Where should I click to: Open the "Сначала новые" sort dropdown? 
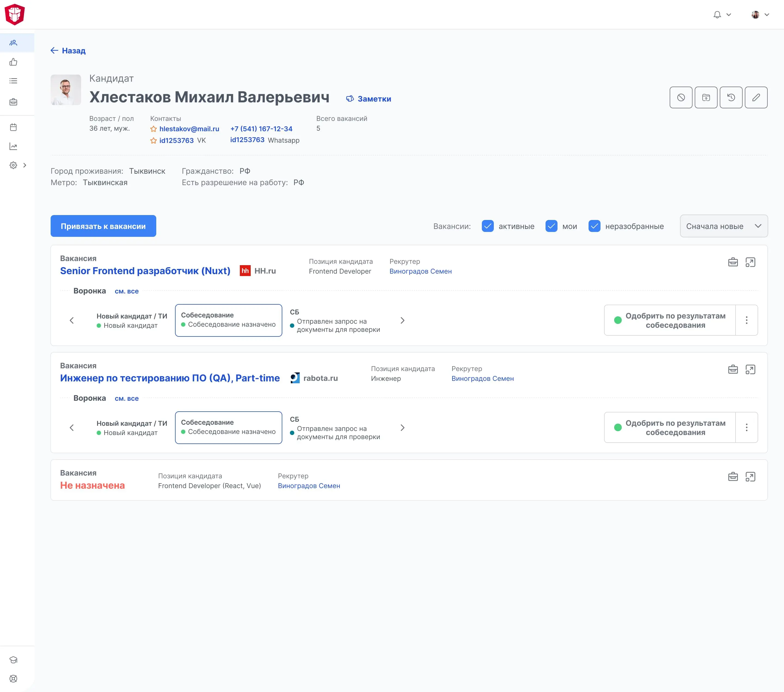pos(723,226)
